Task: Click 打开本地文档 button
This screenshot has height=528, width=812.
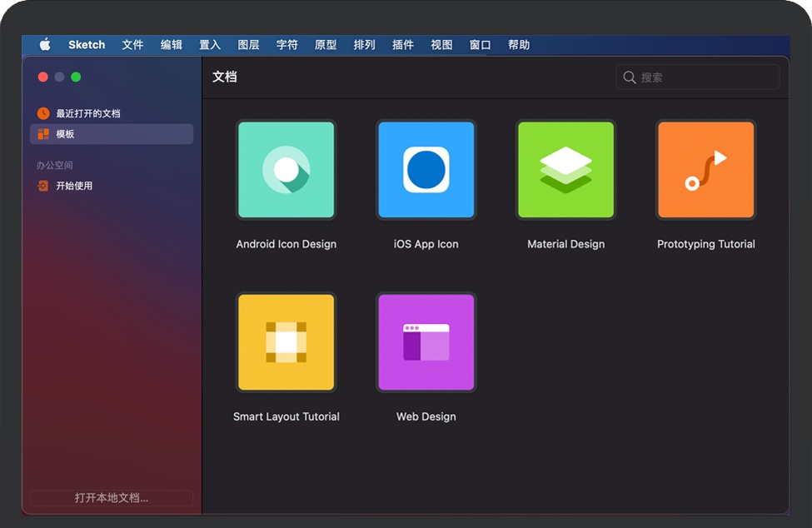Action: coord(112,498)
